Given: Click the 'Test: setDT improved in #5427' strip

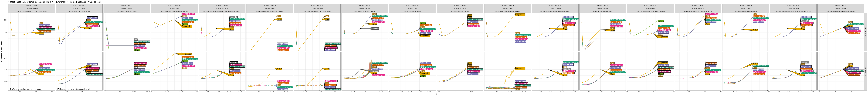Looking at the screenshot, I should click(603, 11).
